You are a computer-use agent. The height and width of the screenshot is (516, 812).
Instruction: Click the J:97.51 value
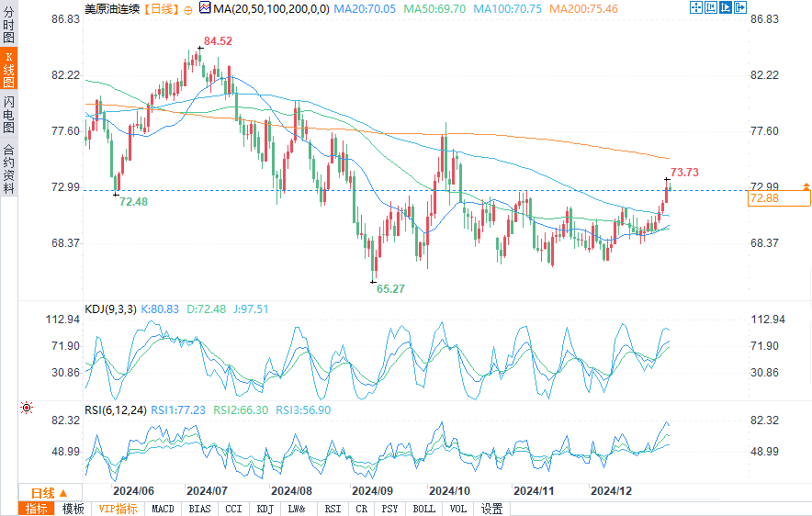click(251, 309)
